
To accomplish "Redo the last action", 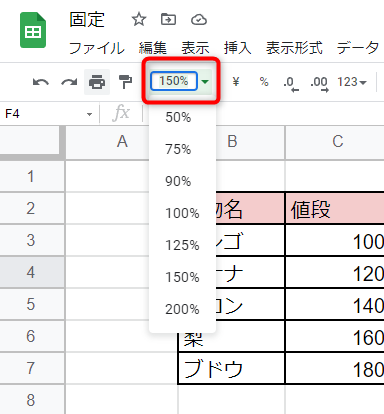I will (x=69, y=82).
